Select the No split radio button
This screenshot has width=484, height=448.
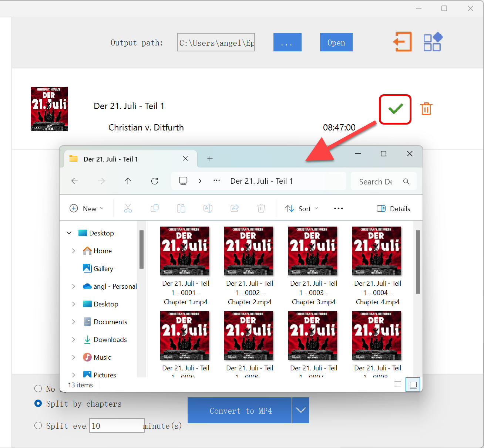tap(38, 388)
